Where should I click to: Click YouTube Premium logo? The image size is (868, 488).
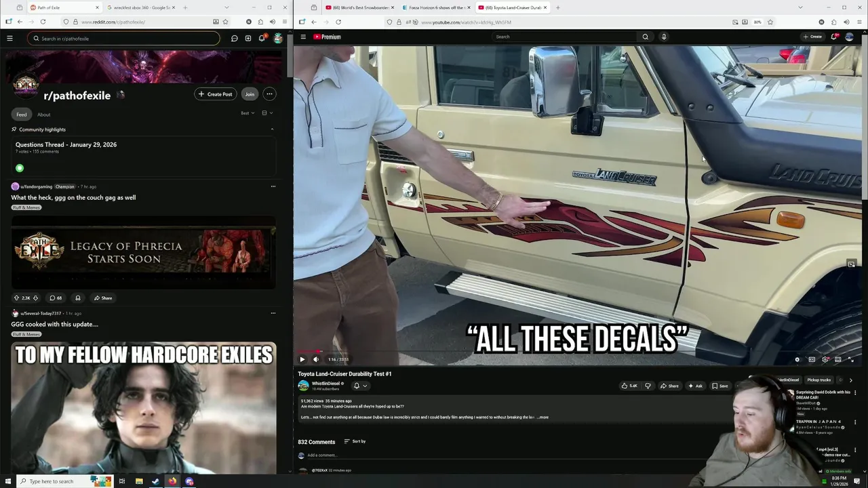click(x=327, y=37)
